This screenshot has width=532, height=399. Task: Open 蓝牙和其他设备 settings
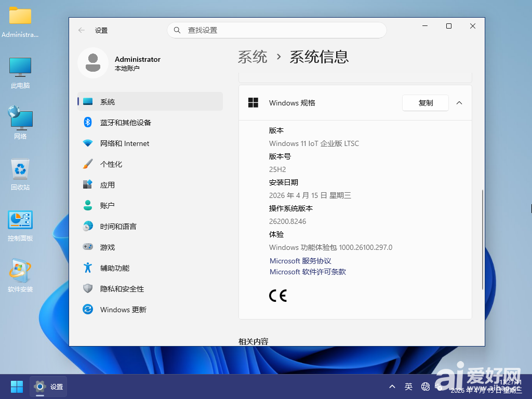pos(150,122)
